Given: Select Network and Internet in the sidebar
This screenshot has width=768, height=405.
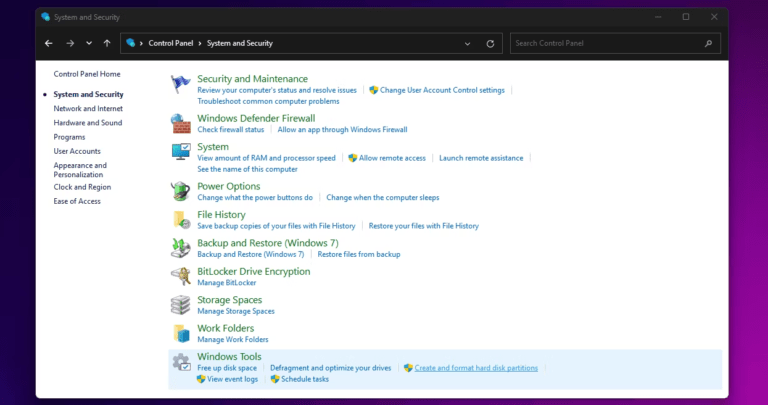Looking at the screenshot, I should pos(88,108).
